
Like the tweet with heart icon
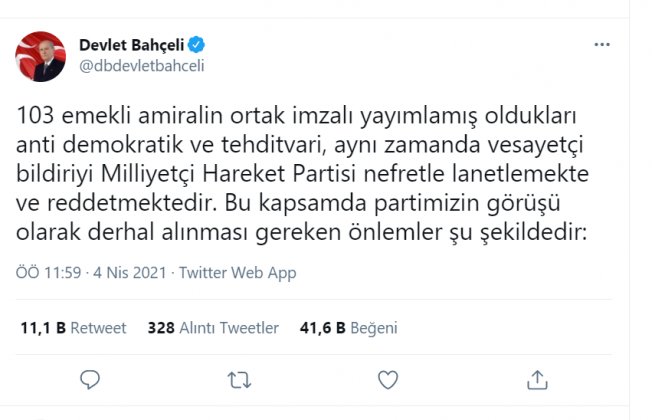click(388, 380)
